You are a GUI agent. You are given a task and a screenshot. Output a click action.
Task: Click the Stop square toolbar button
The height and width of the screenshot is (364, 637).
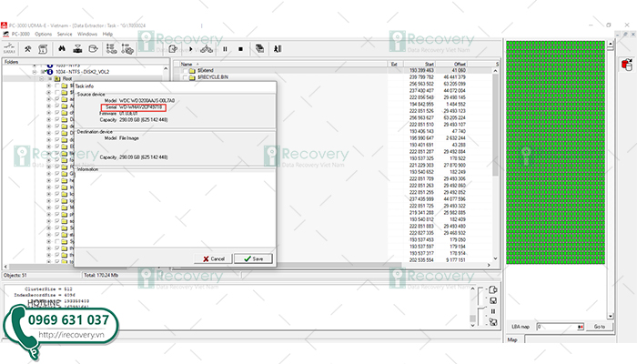[240, 48]
